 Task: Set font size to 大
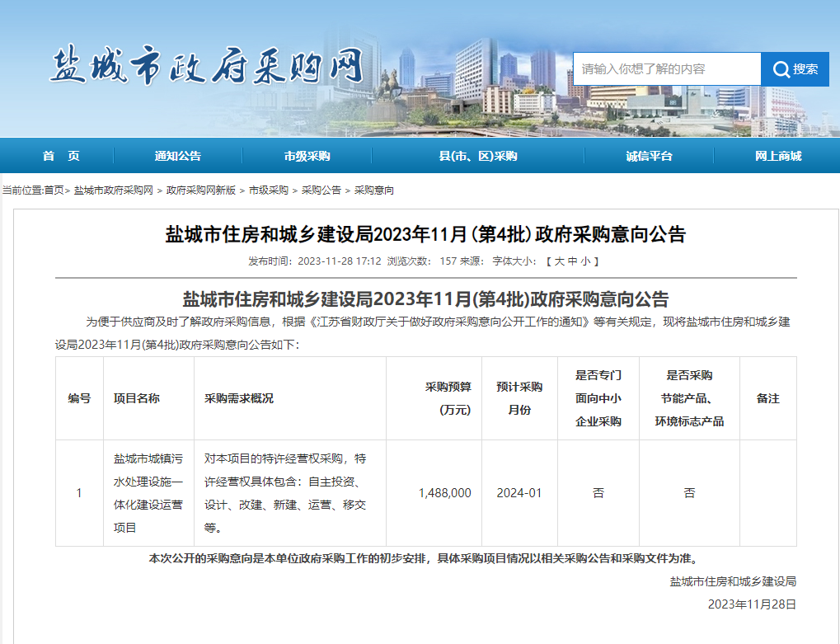click(559, 261)
